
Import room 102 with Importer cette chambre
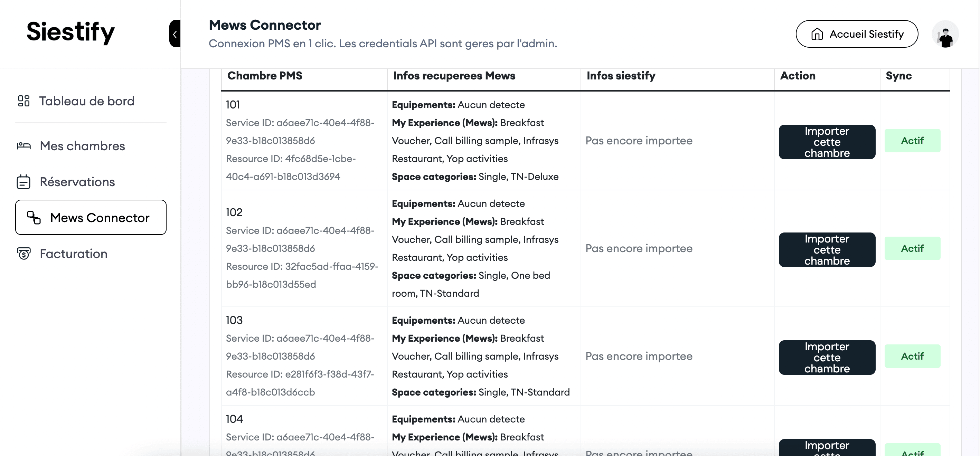pos(827,250)
